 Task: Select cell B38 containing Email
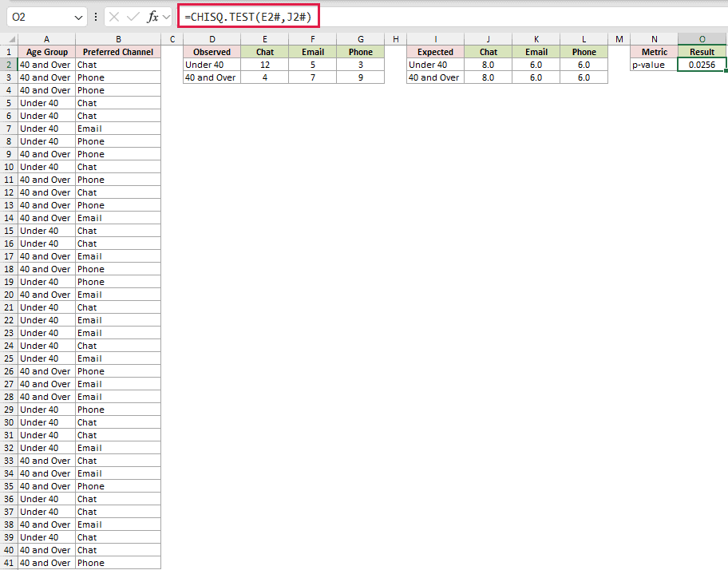[118, 524]
